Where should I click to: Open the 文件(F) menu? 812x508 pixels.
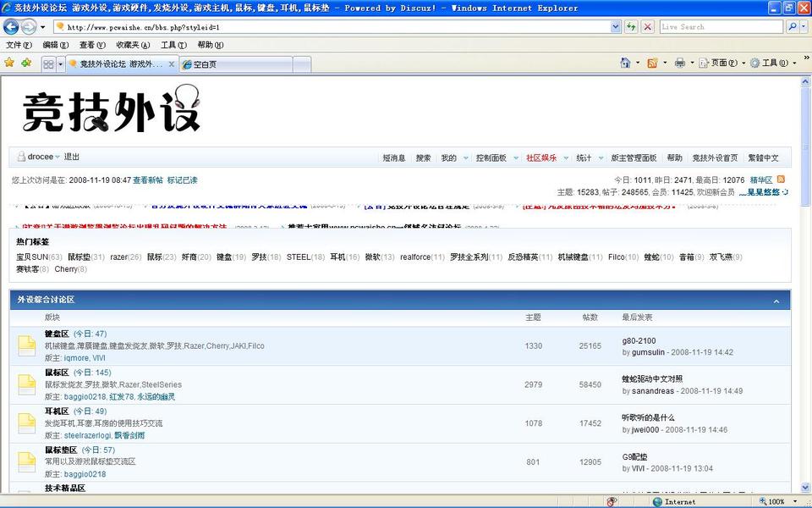[19, 45]
